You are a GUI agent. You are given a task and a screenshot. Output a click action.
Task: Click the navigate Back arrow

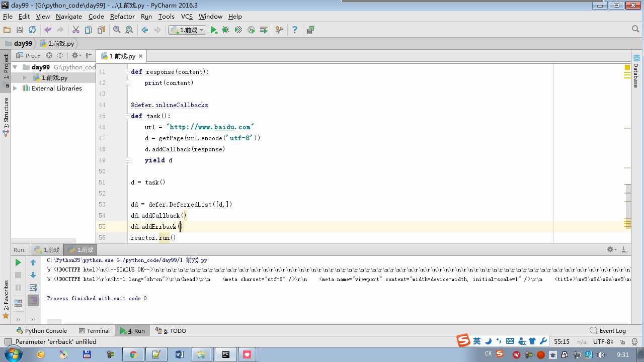pyautogui.click(x=145, y=30)
